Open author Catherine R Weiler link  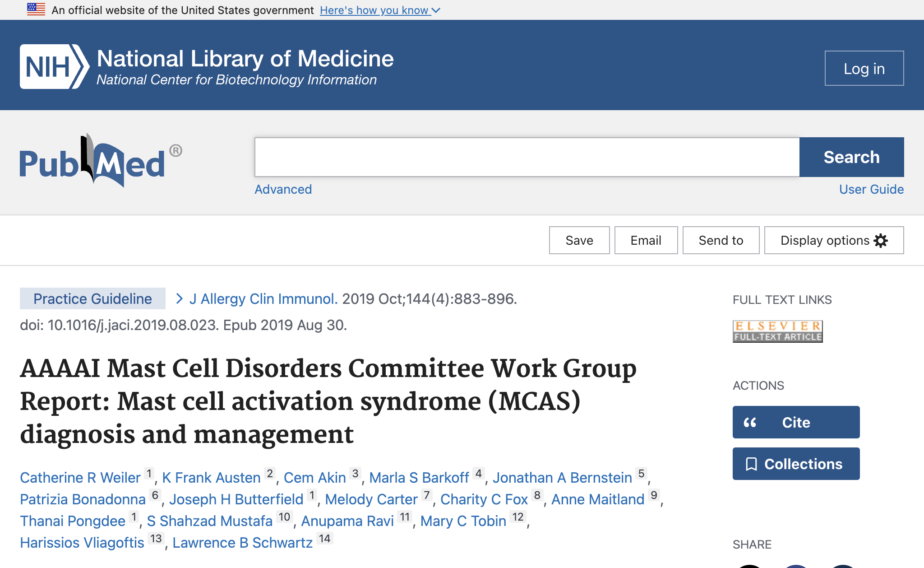[80, 478]
